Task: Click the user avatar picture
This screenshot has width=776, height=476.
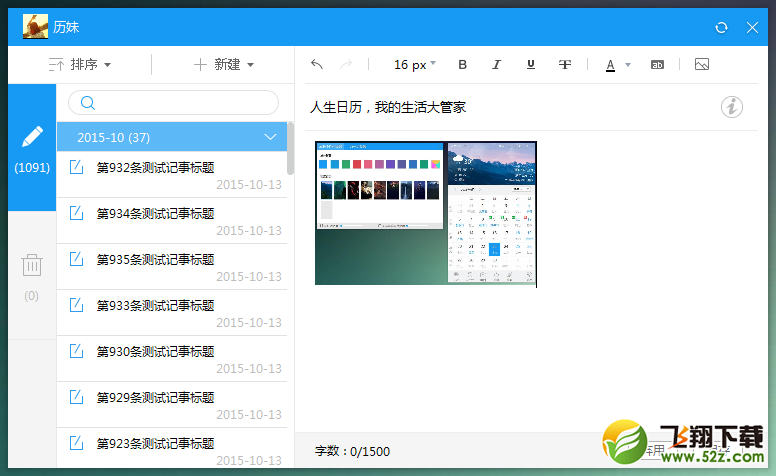Action: (36, 26)
